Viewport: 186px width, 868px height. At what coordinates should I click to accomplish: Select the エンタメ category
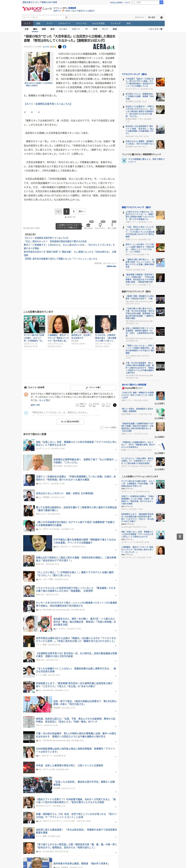click(63, 29)
